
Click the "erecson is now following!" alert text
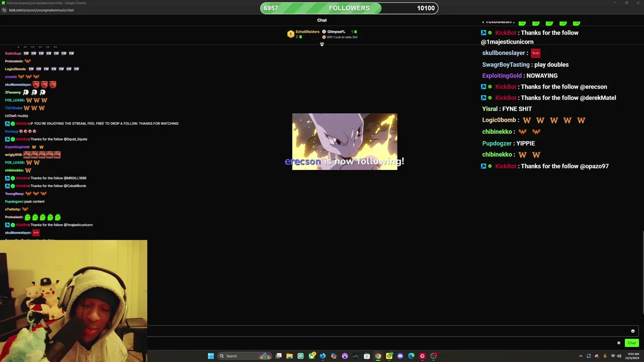point(345,161)
